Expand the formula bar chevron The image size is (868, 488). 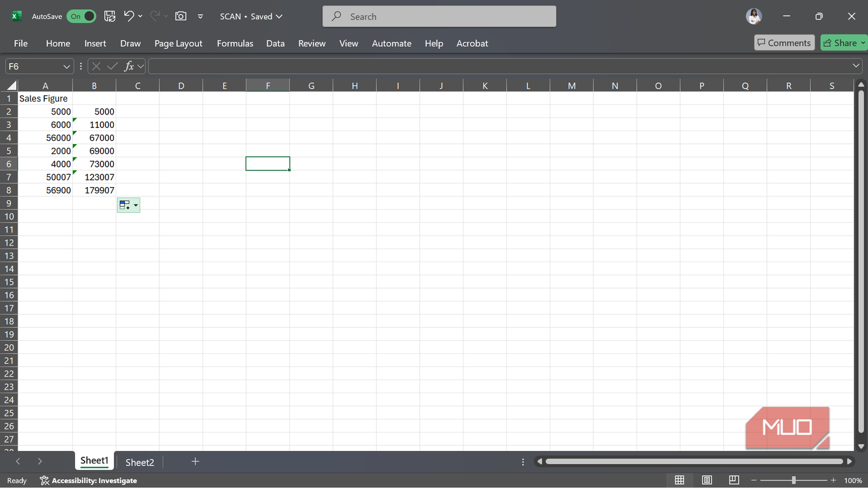tap(856, 66)
